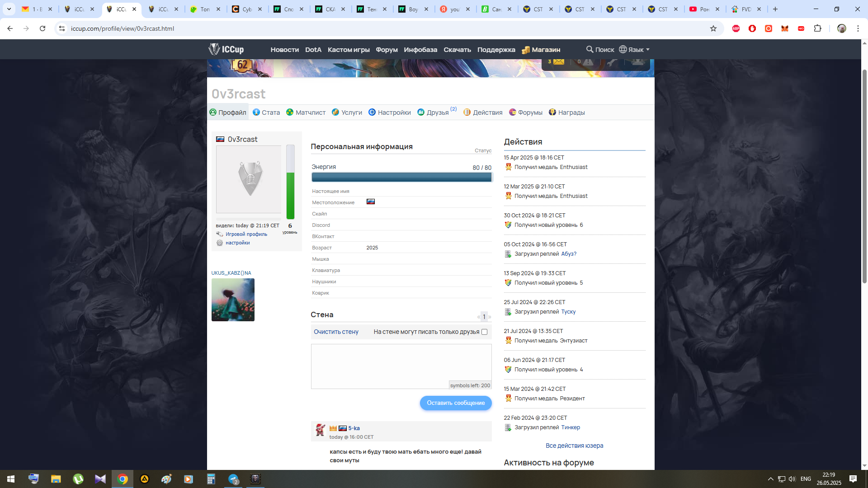Viewport: 868px width, 488px height.
Task: Click the shield icon beside level 6 entry
Action: (508, 225)
